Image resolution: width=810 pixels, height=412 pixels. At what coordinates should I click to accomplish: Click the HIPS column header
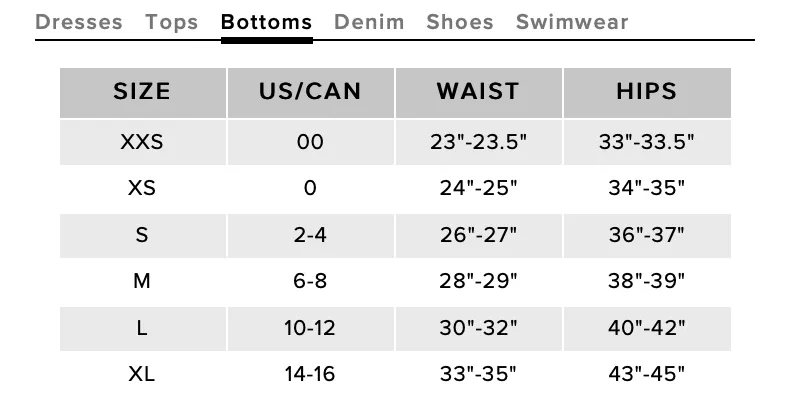click(647, 92)
